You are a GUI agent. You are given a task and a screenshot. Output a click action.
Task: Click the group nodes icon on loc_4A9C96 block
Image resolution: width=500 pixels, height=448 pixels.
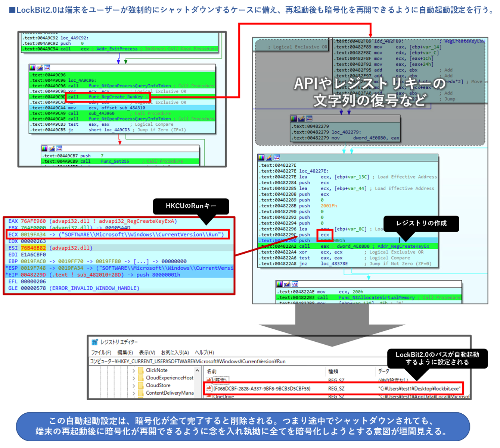point(47,68)
